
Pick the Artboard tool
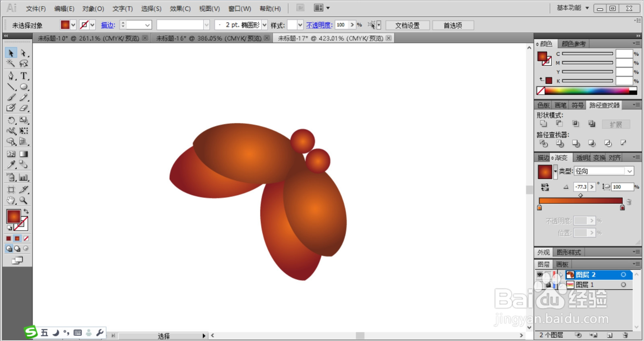[x=11, y=190]
